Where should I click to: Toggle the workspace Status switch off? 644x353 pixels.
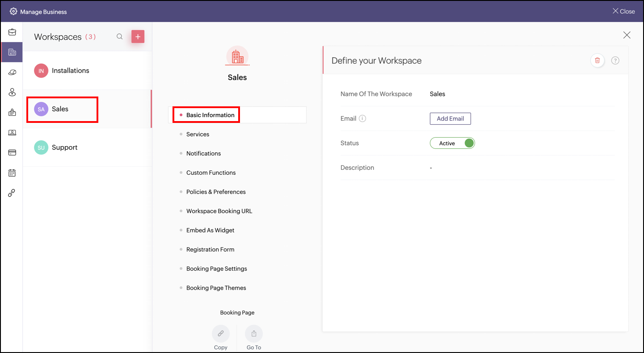click(x=468, y=143)
